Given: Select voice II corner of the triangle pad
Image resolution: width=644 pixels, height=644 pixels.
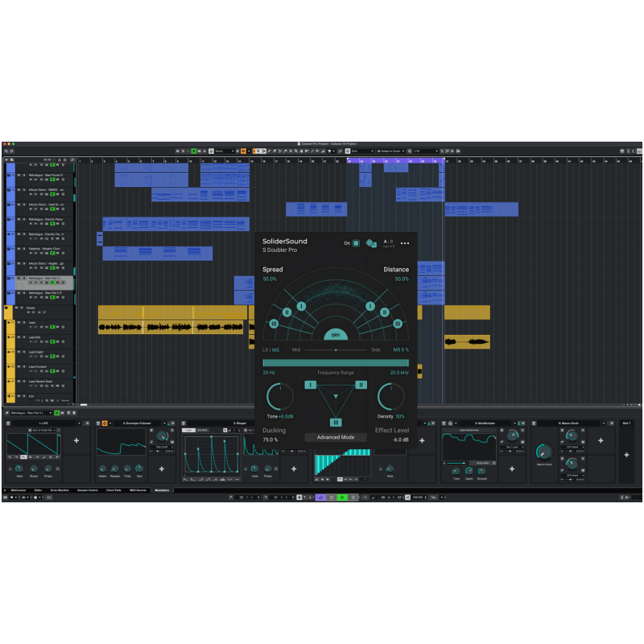Looking at the screenshot, I should 361,385.
